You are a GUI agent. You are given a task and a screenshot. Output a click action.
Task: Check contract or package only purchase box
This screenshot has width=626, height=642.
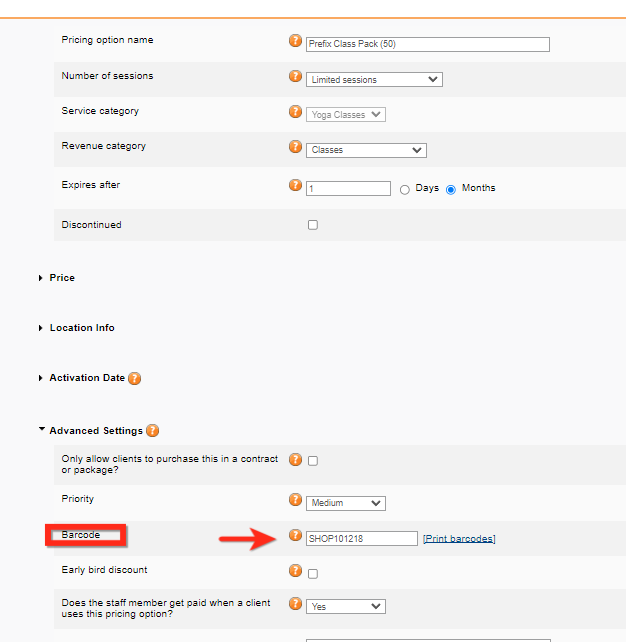pyautogui.click(x=313, y=461)
